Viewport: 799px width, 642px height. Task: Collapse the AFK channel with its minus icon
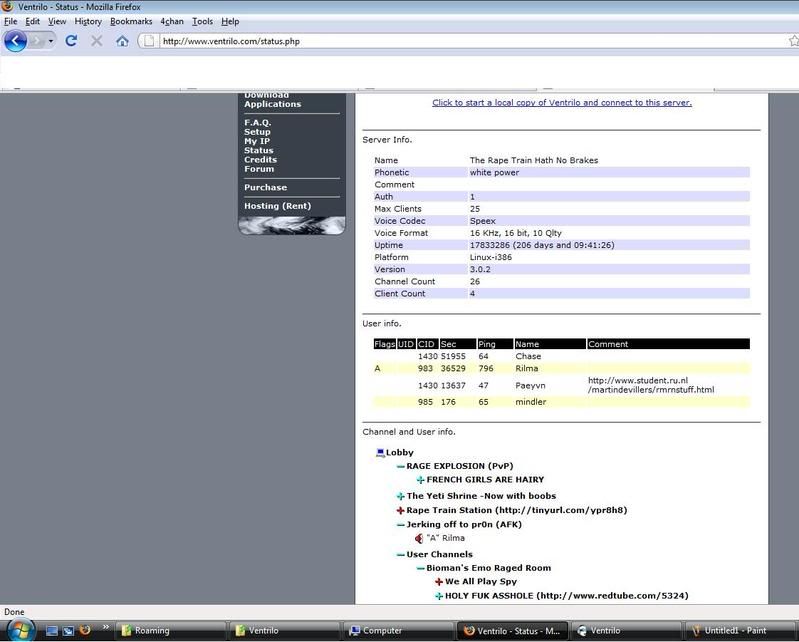coord(401,525)
